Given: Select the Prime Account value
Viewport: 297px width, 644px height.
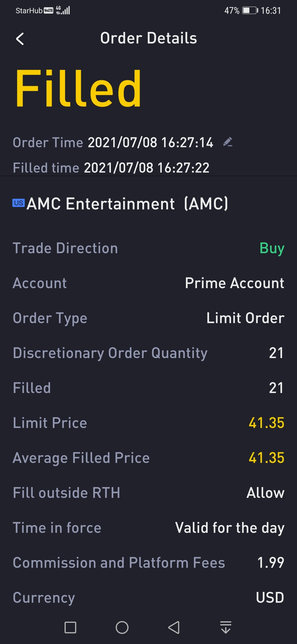Looking at the screenshot, I should coord(234,283).
